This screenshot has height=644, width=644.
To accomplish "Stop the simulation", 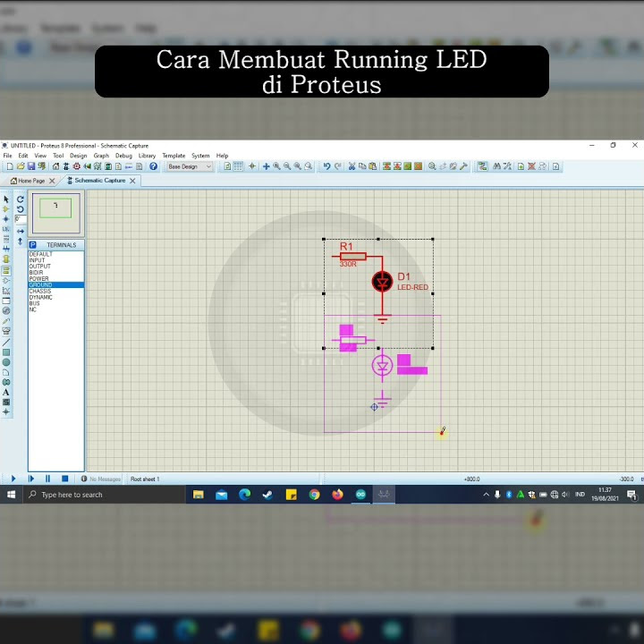I will pyautogui.click(x=65, y=479).
